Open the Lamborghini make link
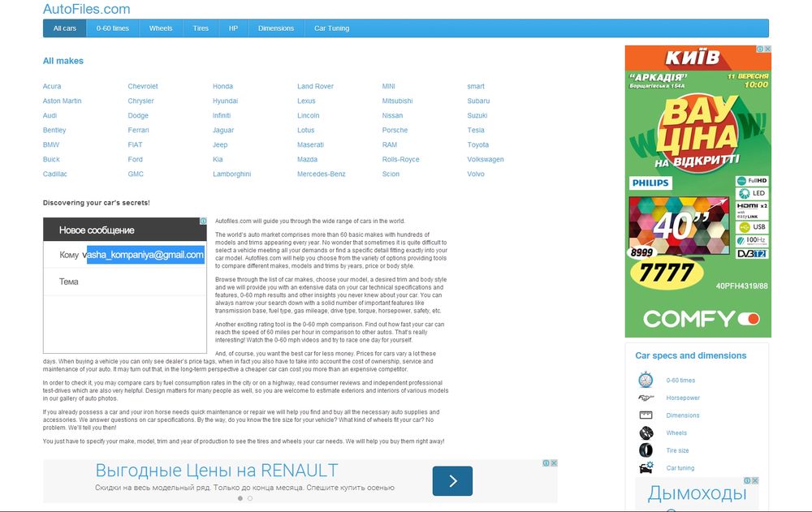This screenshot has height=512, width=812. [232, 174]
